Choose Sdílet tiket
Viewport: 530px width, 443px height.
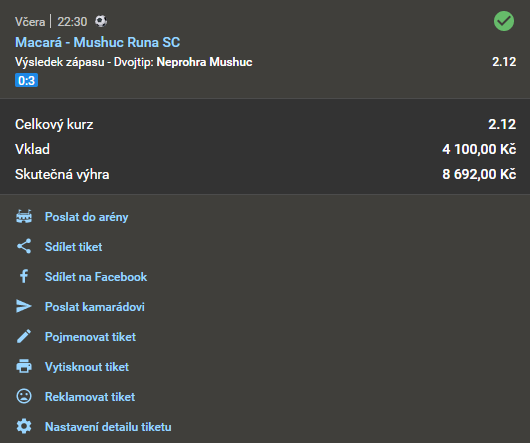click(73, 247)
